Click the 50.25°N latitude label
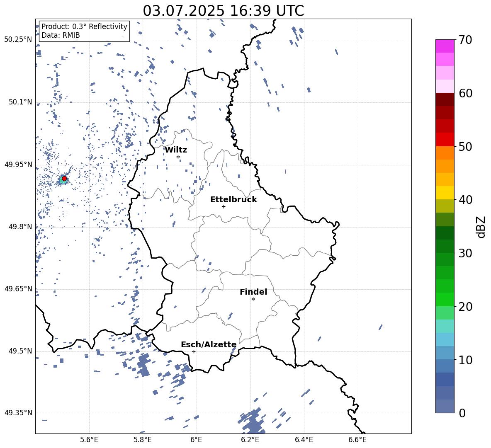Image resolution: width=491 pixels, height=448 pixels. coord(18,40)
